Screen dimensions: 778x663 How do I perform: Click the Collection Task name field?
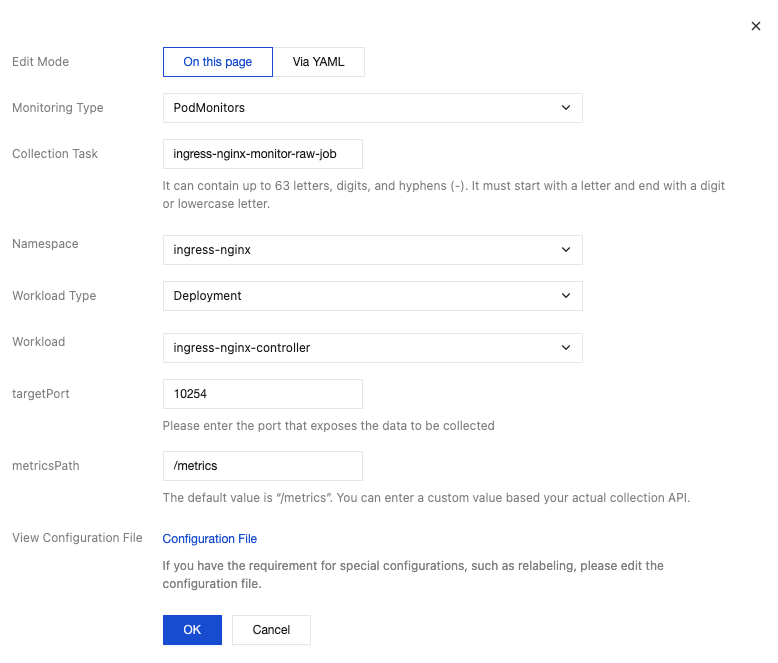pos(262,154)
